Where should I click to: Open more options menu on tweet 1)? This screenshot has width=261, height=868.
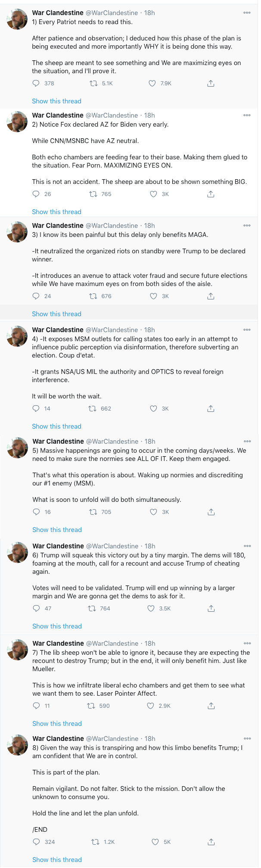pos(247,12)
